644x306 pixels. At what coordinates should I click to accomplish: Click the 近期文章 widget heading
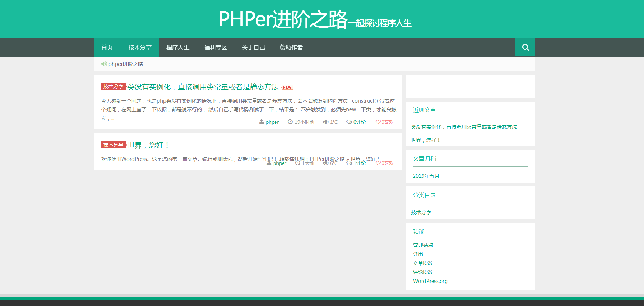coord(424,110)
